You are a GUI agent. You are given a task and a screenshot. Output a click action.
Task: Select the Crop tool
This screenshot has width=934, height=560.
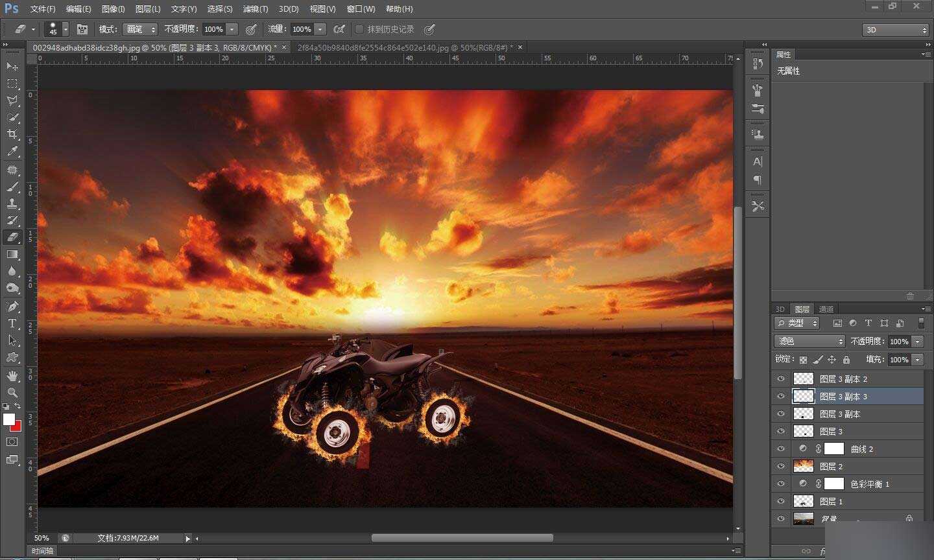[12, 134]
